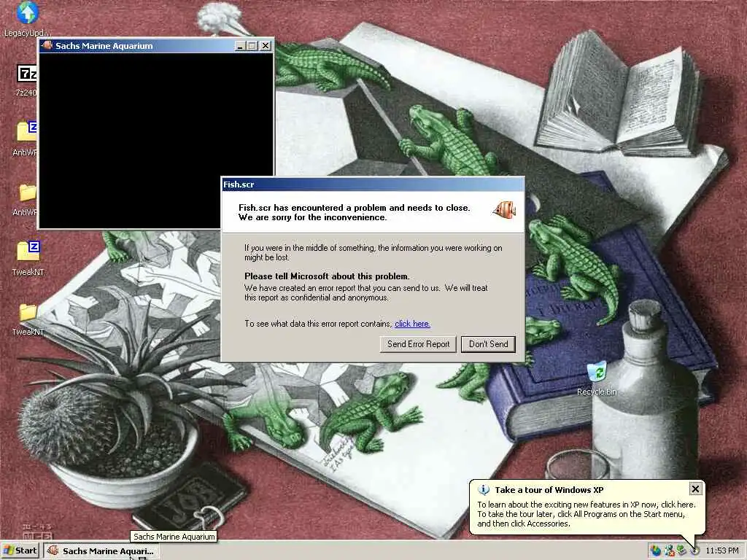747x560 pixels.
Task: Click the Sachs Marine Aquarium taskbar button
Action: coord(101,551)
